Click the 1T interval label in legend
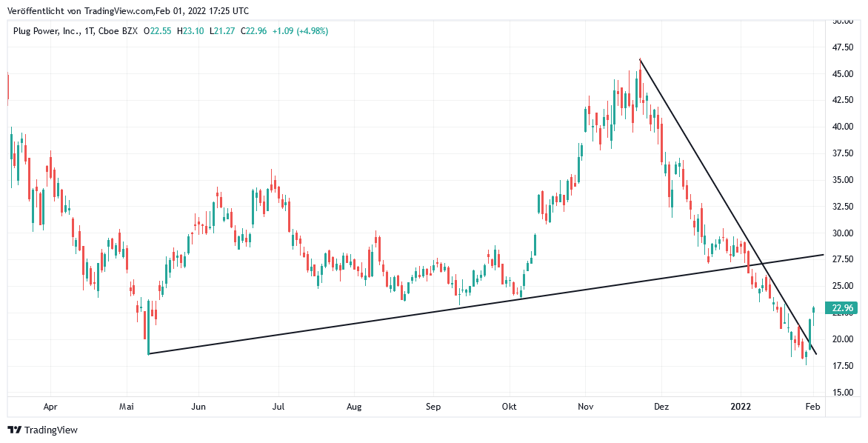The image size is (868, 443). tap(90, 31)
